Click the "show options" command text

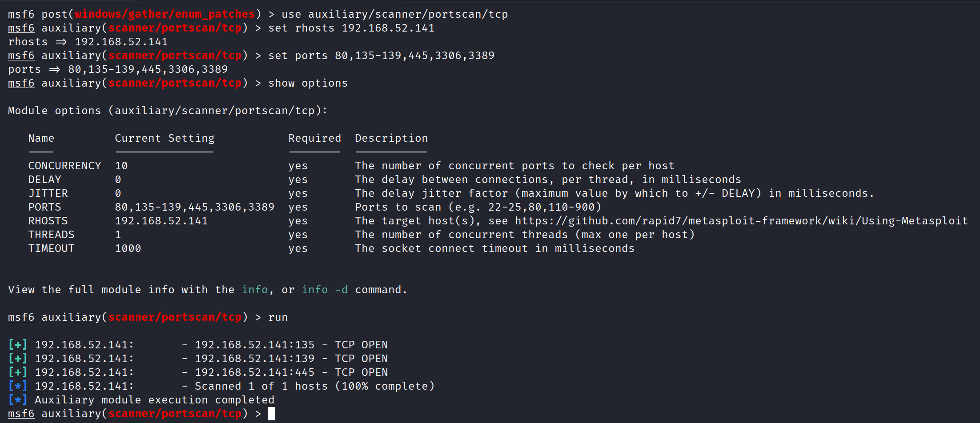click(308, 83)
